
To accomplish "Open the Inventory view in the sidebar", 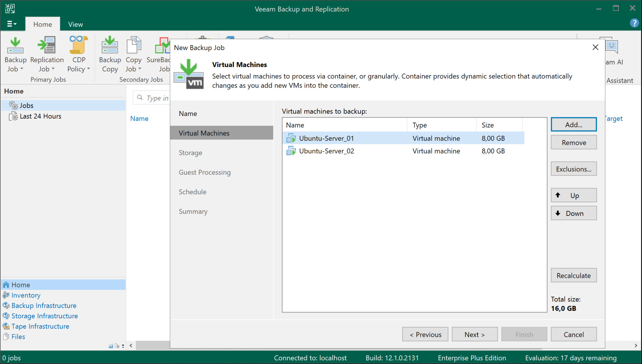I will [x=26, y=295].
